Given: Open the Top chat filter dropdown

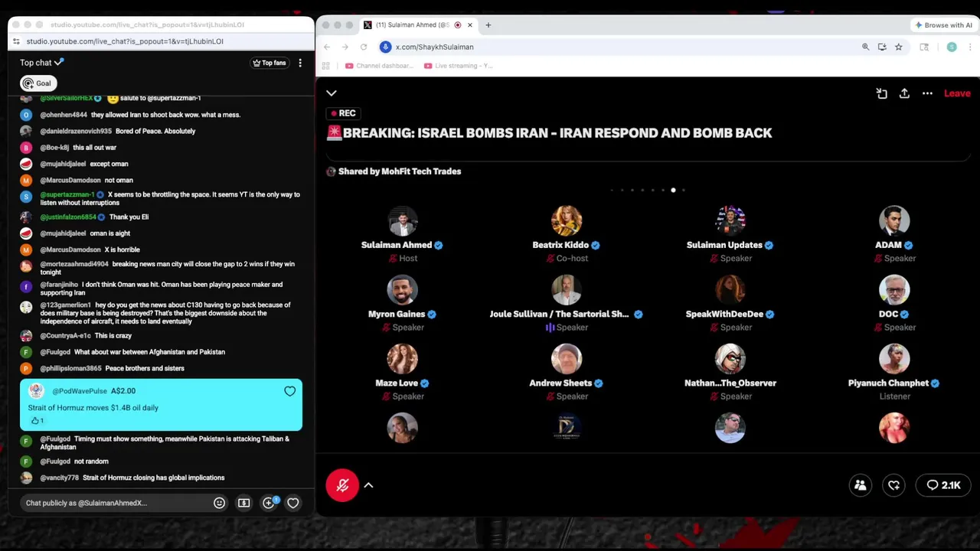Looking at the screenshot, I should click(42, 63).
